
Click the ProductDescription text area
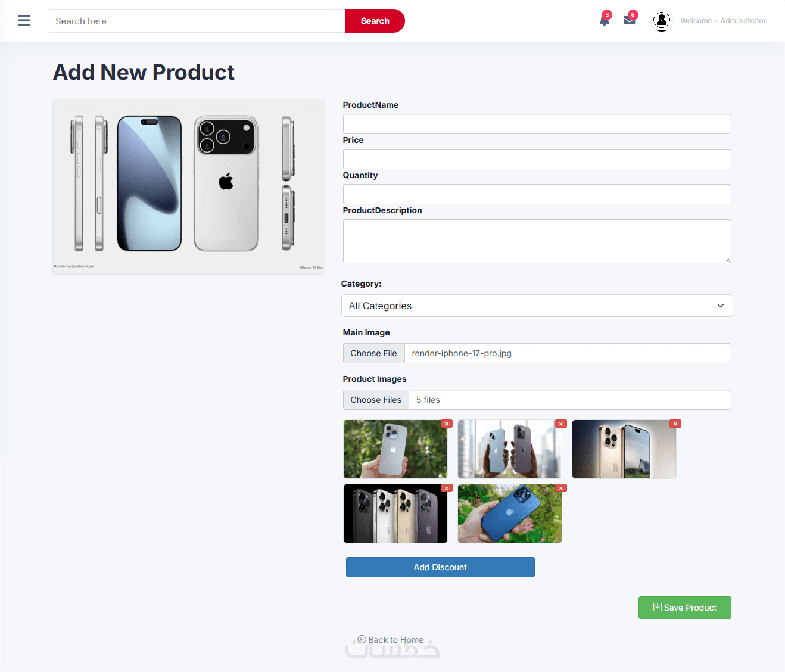tap(537, 241)
